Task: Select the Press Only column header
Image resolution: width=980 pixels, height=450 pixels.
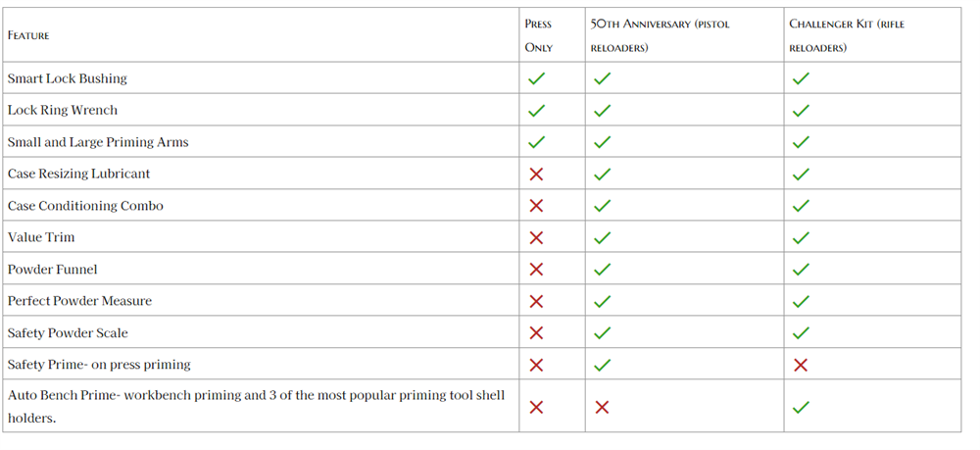Action: pyautogui.click(x=539, y=35)
